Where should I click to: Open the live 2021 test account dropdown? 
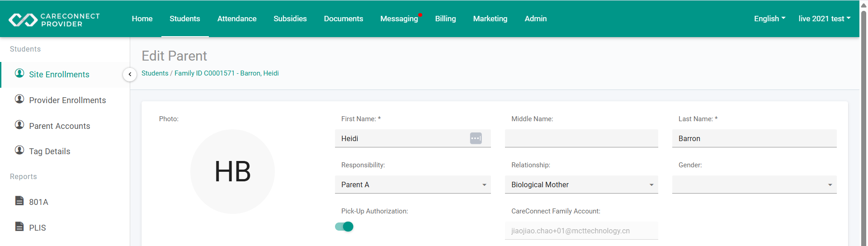tap(825, 19)
